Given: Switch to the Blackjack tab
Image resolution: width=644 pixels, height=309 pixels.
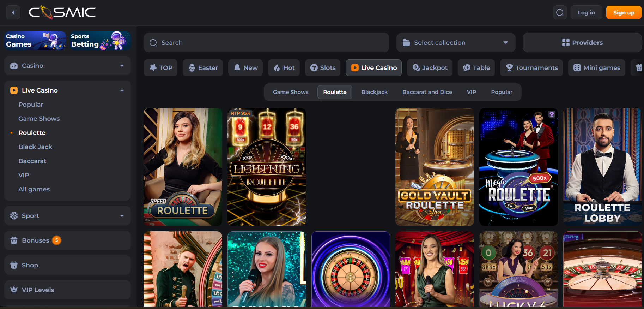Looking at the screenshot, I should pyautogui.click(x=374, y=92).
